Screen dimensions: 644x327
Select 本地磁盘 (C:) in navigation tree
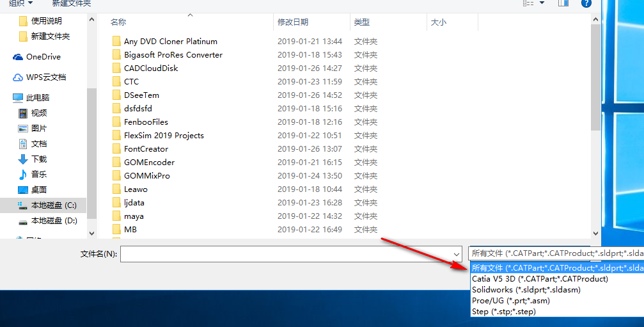pyautogui.click(x=54, y=205)
